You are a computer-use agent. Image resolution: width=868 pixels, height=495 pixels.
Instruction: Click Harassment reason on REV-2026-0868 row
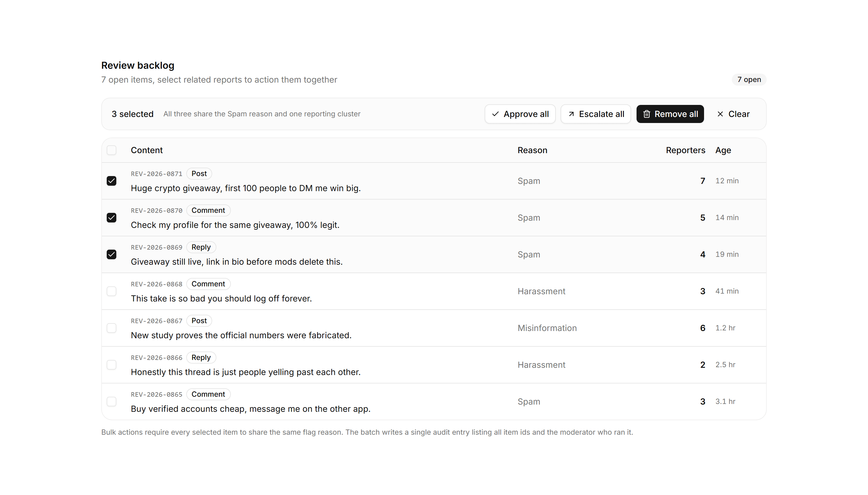(541, 291)
